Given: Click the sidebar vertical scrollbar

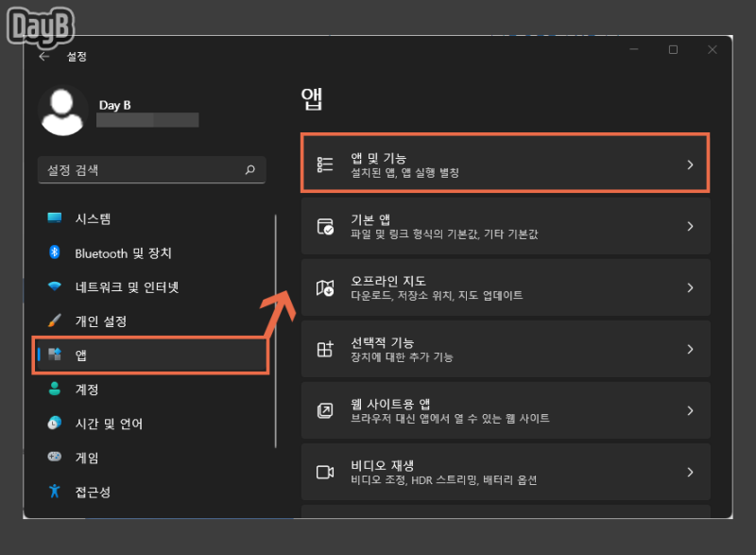Looking at the screenshot, I should pyautogui.click(x=276, y=331).
